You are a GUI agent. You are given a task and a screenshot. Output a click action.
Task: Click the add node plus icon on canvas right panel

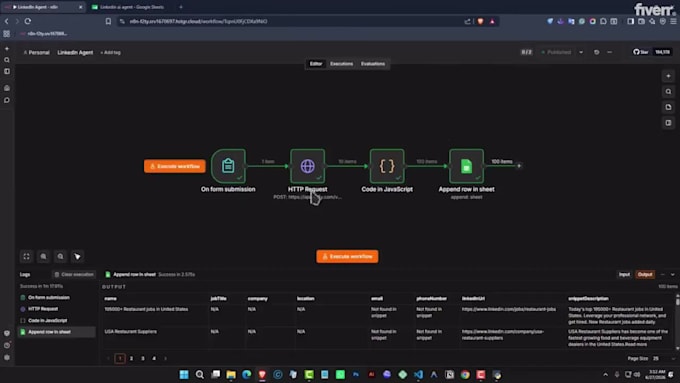click(668, 76)
